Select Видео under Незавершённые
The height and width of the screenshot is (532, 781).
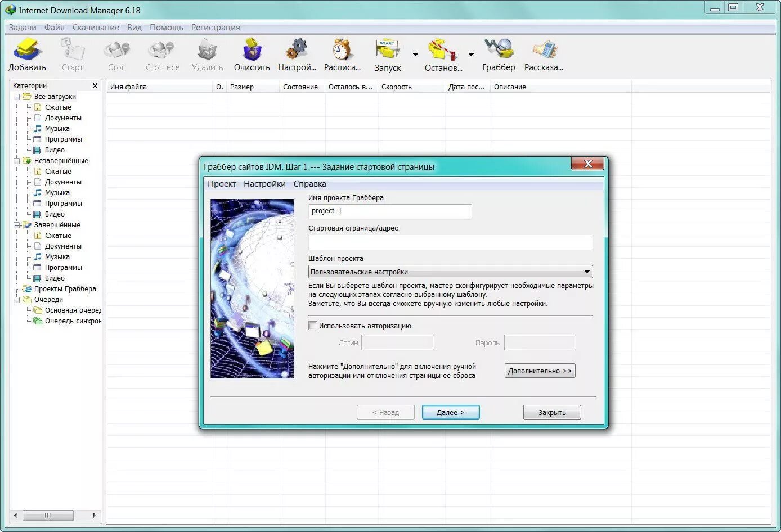(x=55, y=214)
